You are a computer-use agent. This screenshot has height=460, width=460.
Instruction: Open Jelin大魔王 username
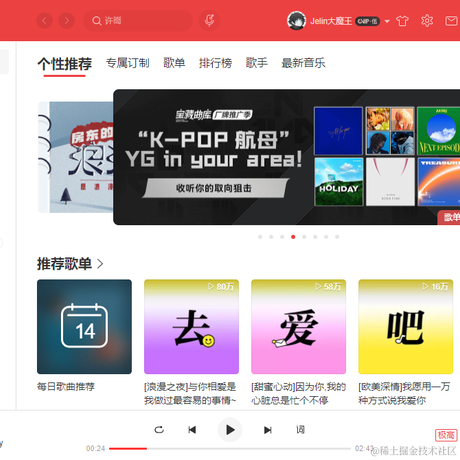point(331,21)
